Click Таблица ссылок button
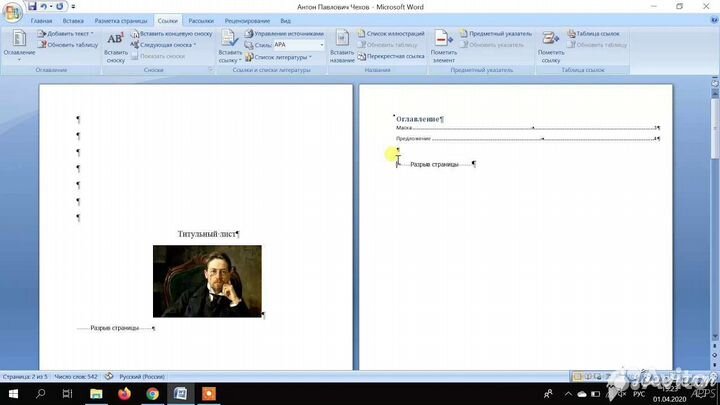 pyautogui.click(x=593, y=34)
